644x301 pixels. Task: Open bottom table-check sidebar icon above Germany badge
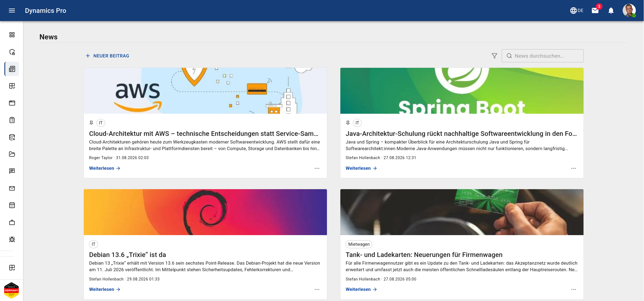[x=12, y=268]
